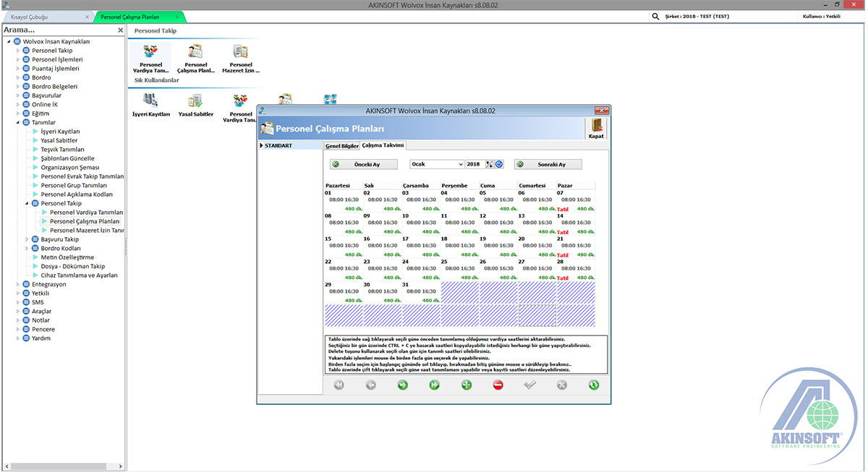Go to first record with navigation icon
Viewport: 868px width, 472px height.
coord(339,385)
